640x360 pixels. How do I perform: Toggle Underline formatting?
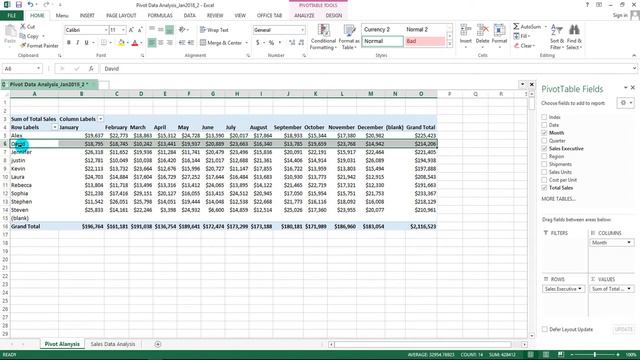[x=86, y=42]
